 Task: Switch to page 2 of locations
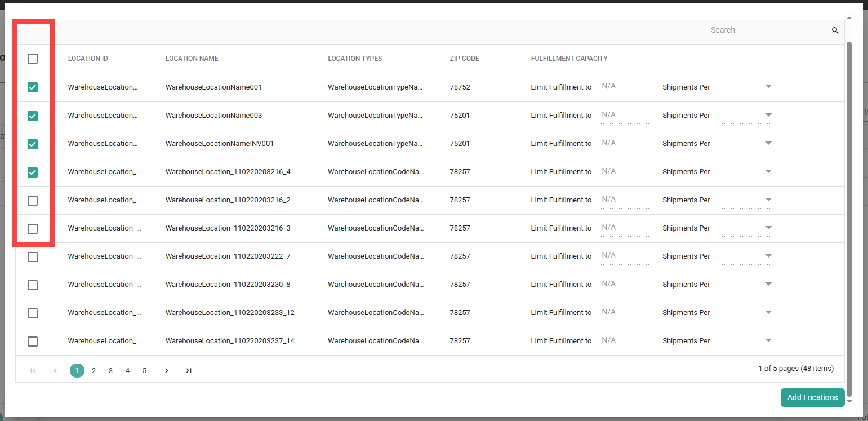pos(94,370)
